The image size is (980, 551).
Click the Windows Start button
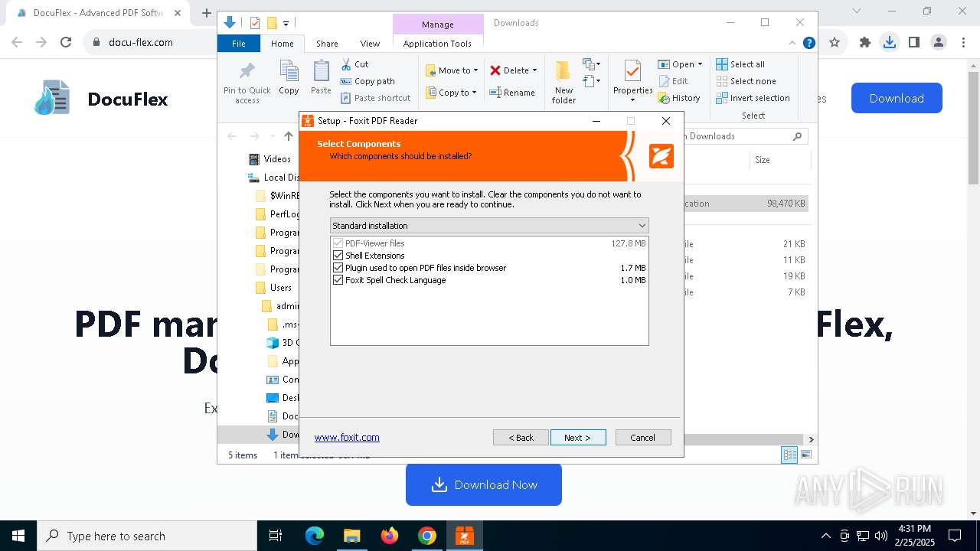(18, 536)
